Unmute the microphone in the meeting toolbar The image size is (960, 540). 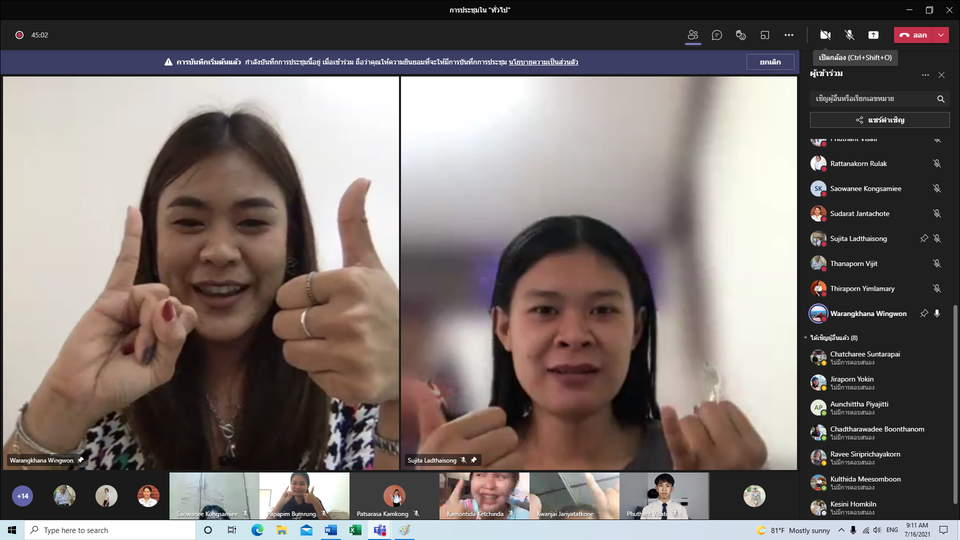[x=849, y=35]
